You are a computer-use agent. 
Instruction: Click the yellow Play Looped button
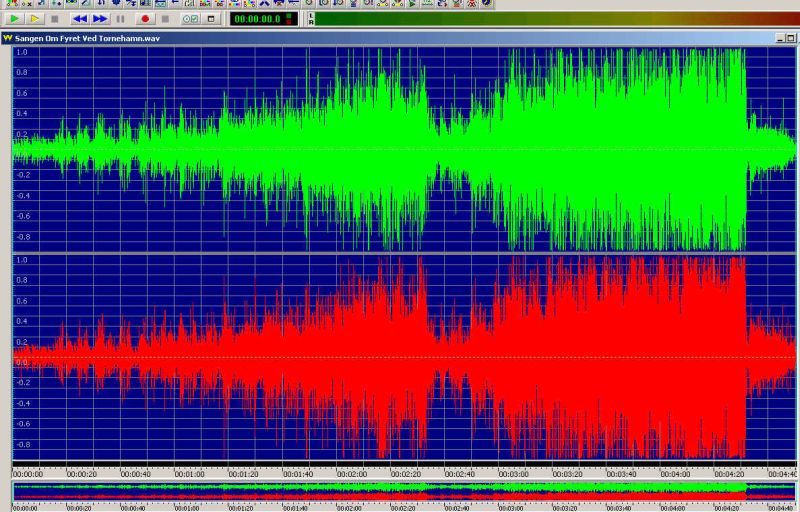[35, 18]
